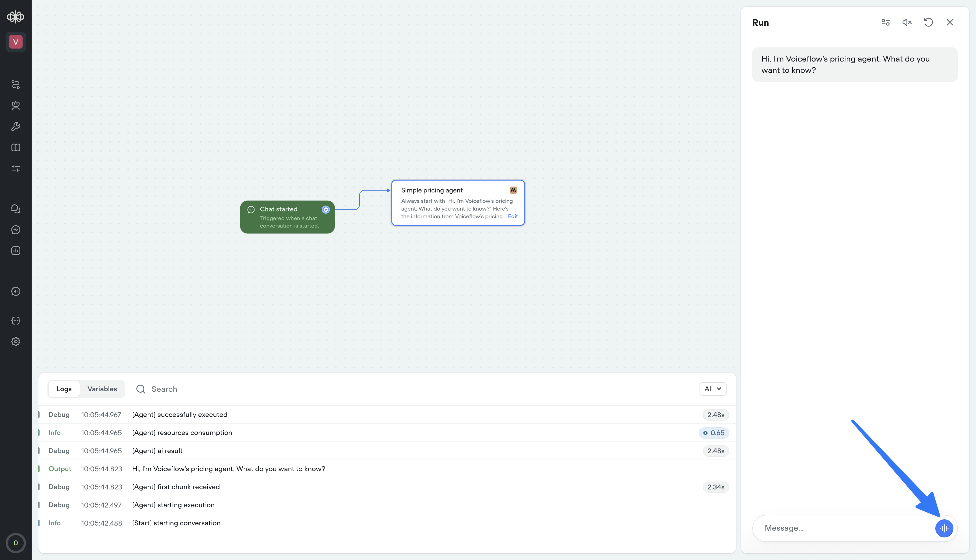Toggle the Chat started trigger target marker
This screenshot has width=976, height=560.
[x=325, y=210]
